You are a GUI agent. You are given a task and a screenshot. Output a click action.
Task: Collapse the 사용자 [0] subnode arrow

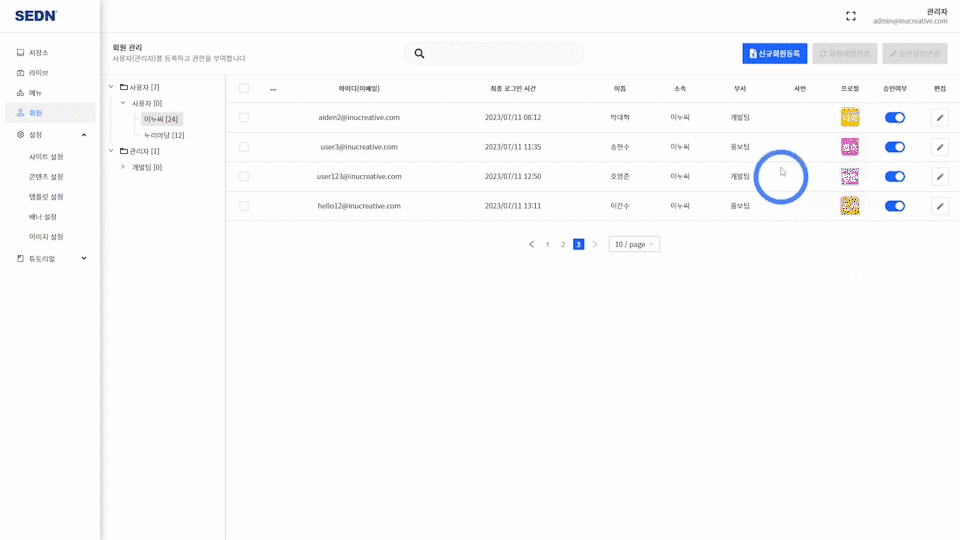pos(123,103)
